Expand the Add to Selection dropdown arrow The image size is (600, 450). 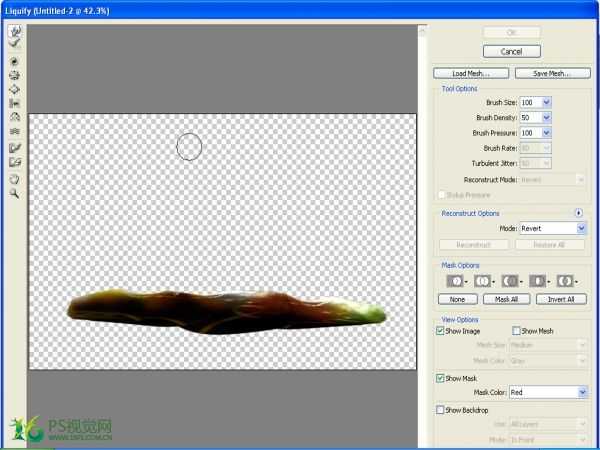tap(494, 282)
